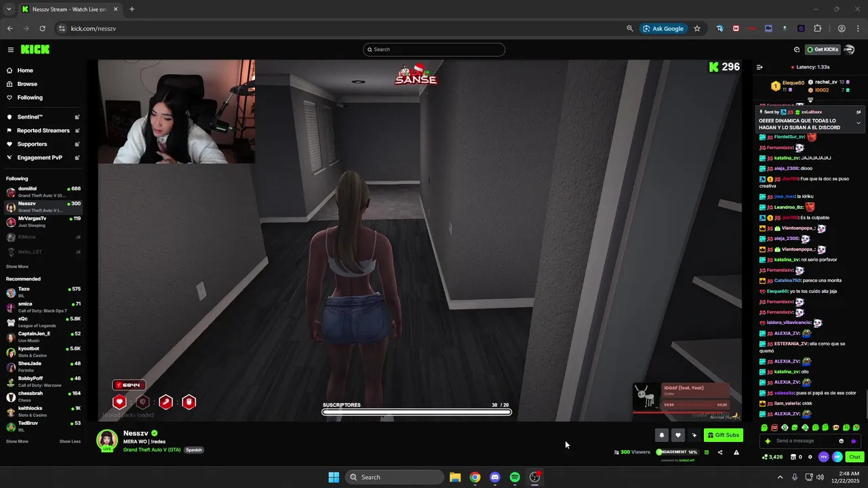Image resolution: width=868 pixels, height=488 pixels.
Task: Open recommended channel xQc
Action: tap(42, 322)
